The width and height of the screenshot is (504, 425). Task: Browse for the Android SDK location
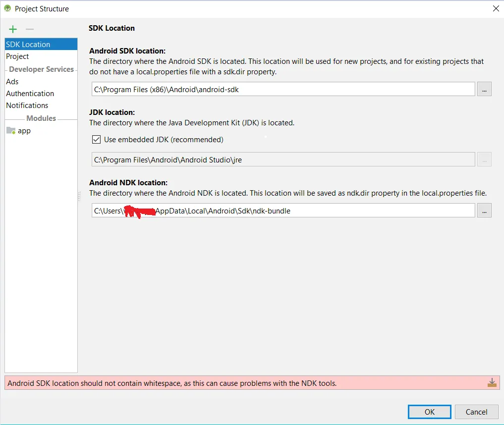[x=484, y=89]
